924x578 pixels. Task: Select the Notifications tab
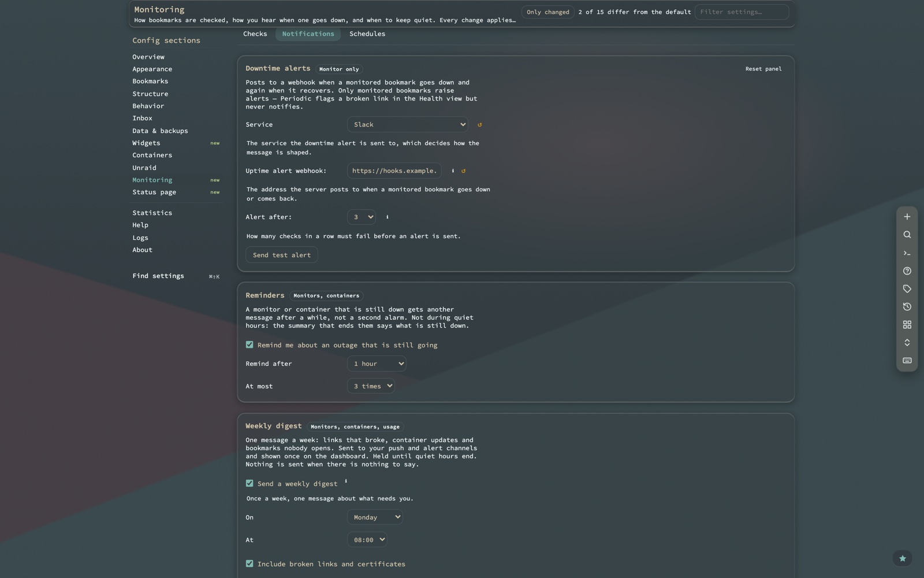point(308,34)
